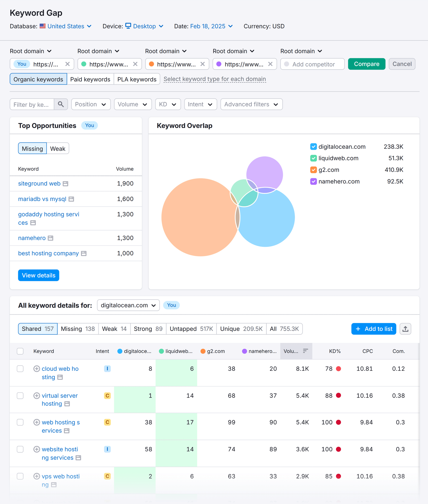Open the digitalocean.com domain selector dropdown
The image size is (428, 504).
(128, 305)
